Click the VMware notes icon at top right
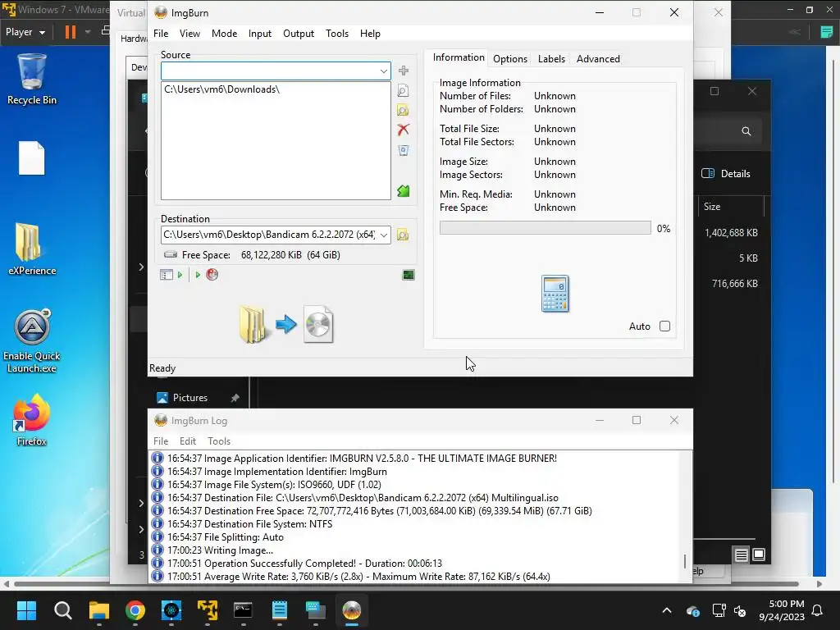Screen dimensions: 840x630 [x=827, y=32]
